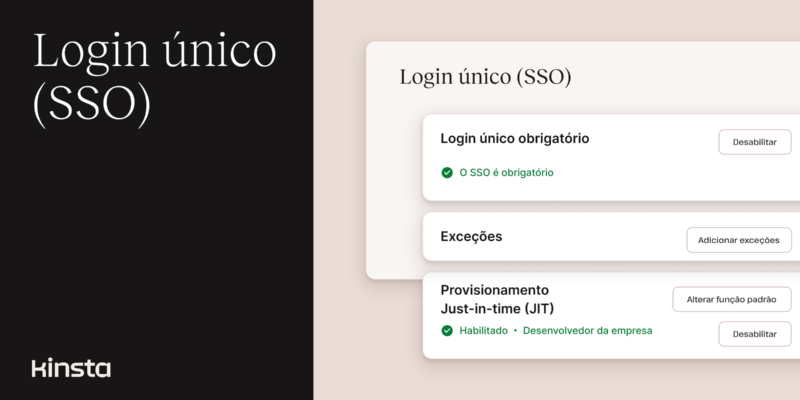
Task: Click the Kinsta logo
Action: coord(71,367)
